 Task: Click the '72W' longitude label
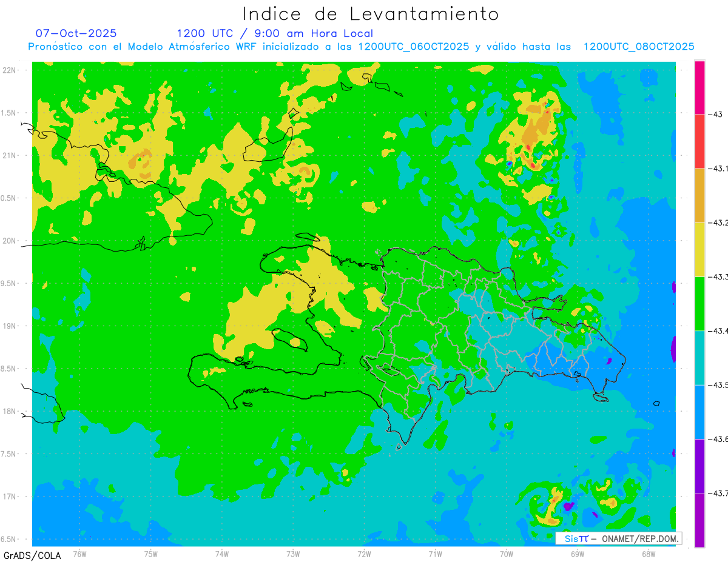coord(364,554)
